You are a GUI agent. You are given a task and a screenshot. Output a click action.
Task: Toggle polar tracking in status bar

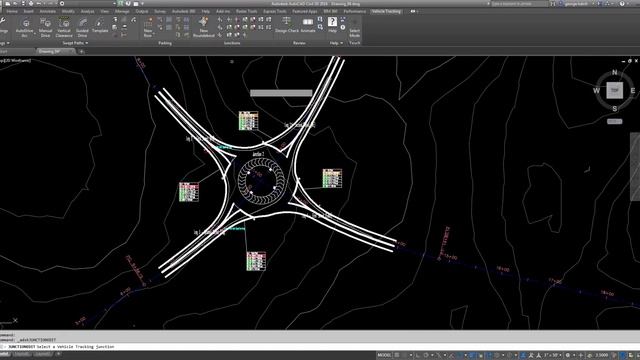(426, 355)
